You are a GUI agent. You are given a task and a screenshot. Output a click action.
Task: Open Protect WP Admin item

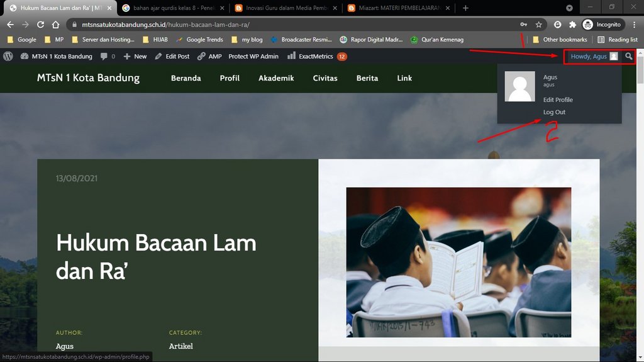click(x=253, y=57)
